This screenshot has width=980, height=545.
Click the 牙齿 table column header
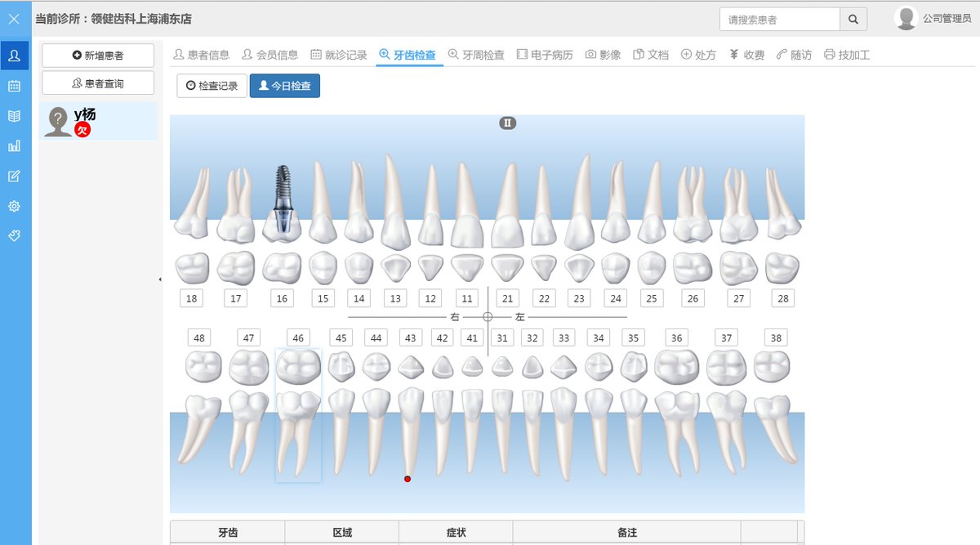(228, 532)
